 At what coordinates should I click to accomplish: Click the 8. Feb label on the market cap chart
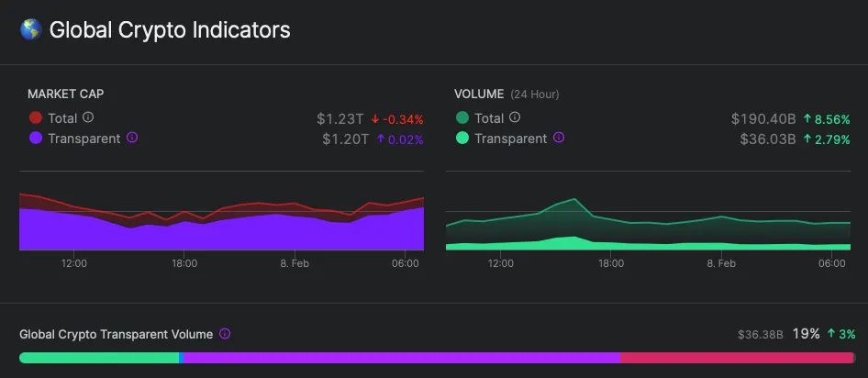(295, 263)
